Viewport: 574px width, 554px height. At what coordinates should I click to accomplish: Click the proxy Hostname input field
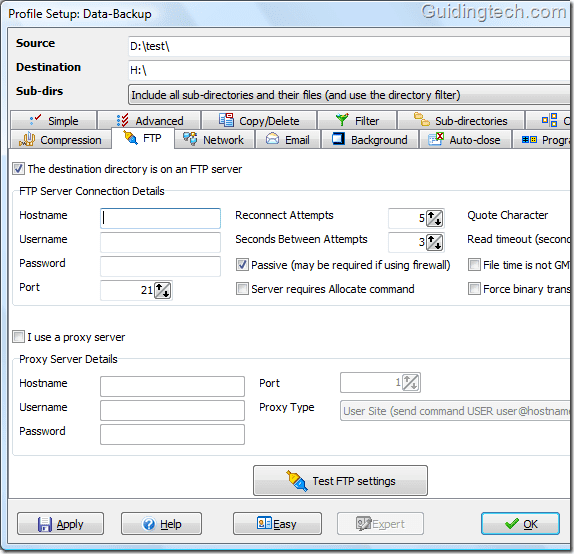(172, 386)
